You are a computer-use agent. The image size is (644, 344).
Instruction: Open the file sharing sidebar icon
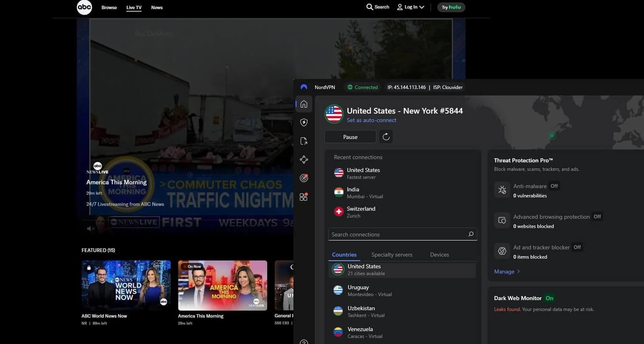pyautogui.click(x=304, y=141)
